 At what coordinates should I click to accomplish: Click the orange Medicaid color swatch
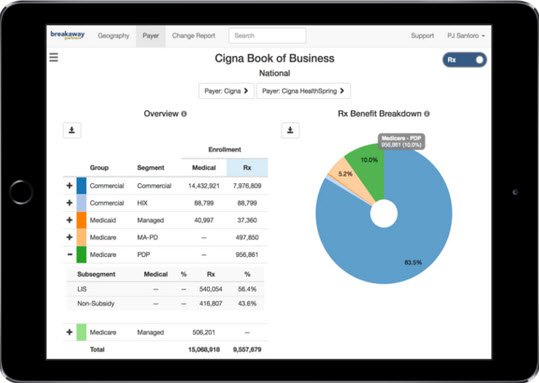click(x=81, y=220)
